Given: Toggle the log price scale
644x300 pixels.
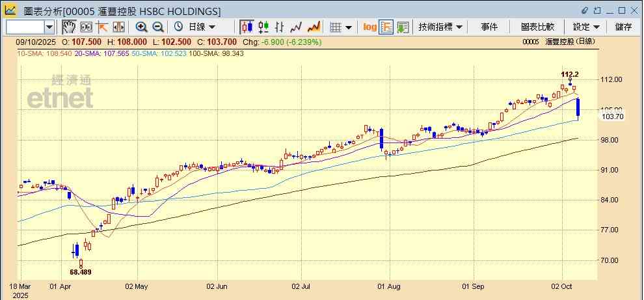Looking at the screenshot, I should point(369,27).
